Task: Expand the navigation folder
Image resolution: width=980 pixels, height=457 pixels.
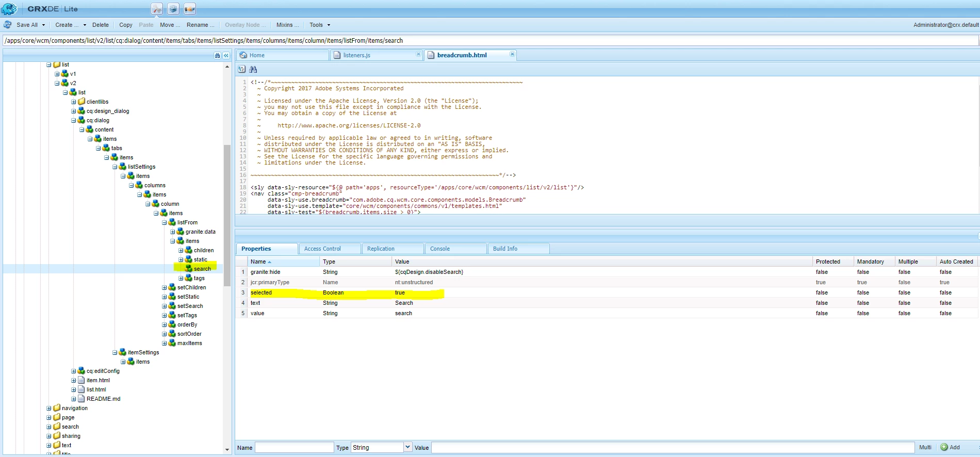Action: (49, 408)
